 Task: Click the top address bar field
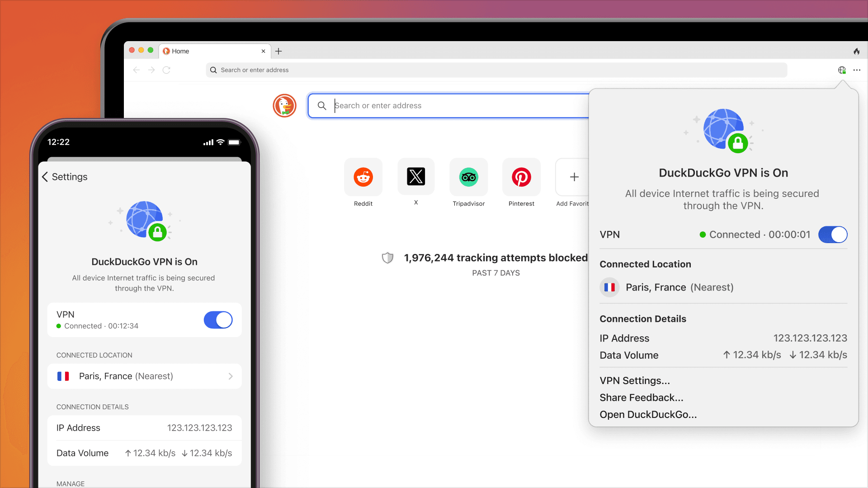(496, 70)
